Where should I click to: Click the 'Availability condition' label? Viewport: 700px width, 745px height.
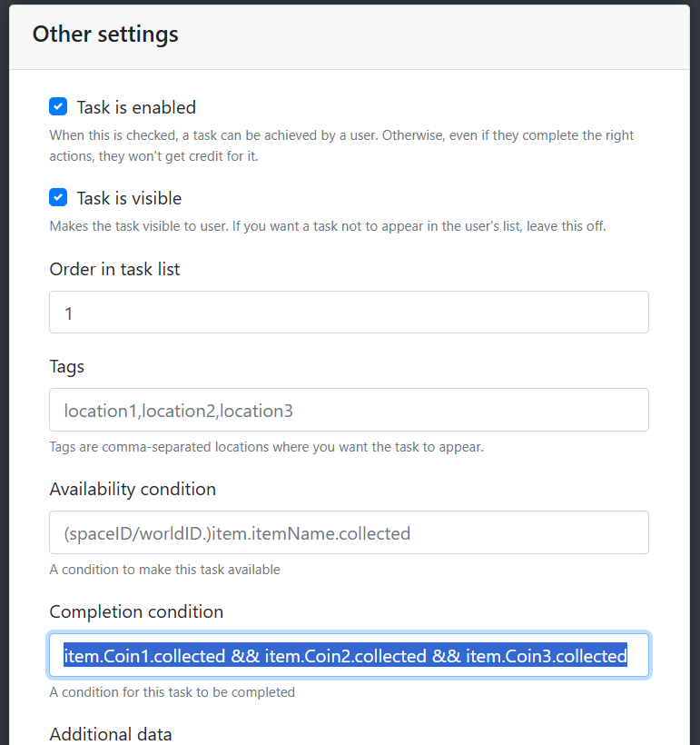(133, 490)
